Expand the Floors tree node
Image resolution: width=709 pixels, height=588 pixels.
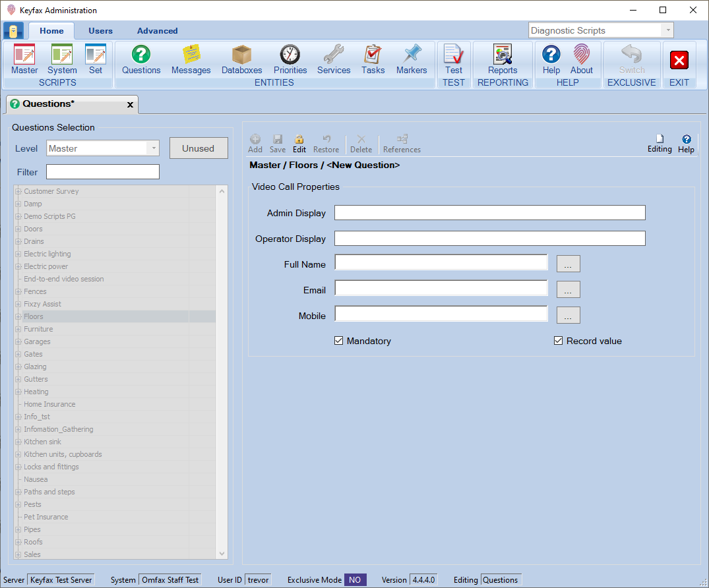pos(18,316)
